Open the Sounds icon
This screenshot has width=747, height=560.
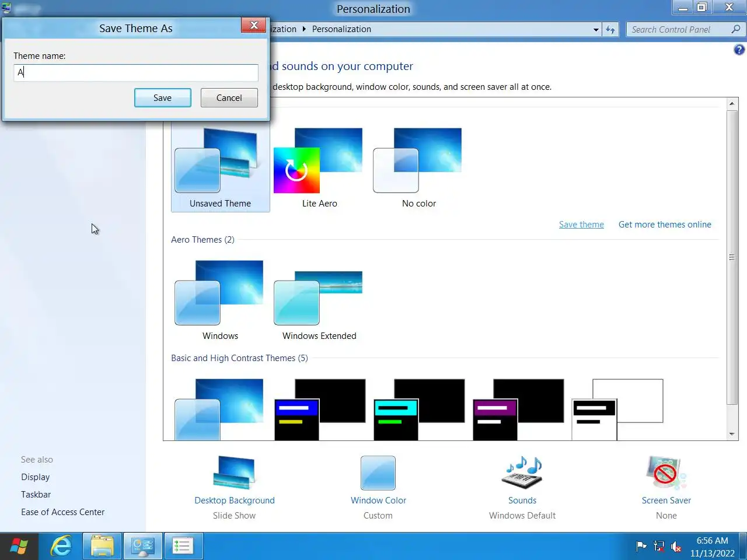pos(522,473)
